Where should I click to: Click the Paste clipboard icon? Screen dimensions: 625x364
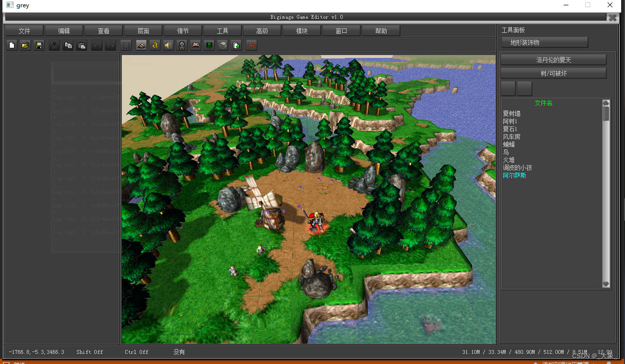[x=82, y=45]
